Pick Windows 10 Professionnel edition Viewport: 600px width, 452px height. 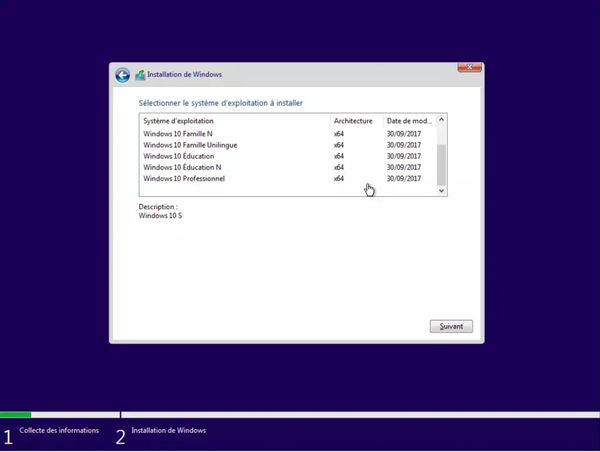288,178
